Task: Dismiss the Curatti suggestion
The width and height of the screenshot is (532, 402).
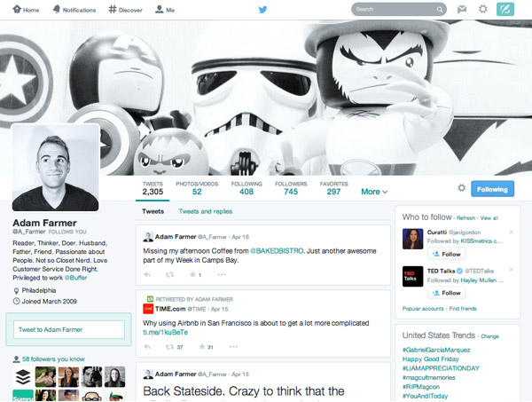Action: [x=511, y=232]
